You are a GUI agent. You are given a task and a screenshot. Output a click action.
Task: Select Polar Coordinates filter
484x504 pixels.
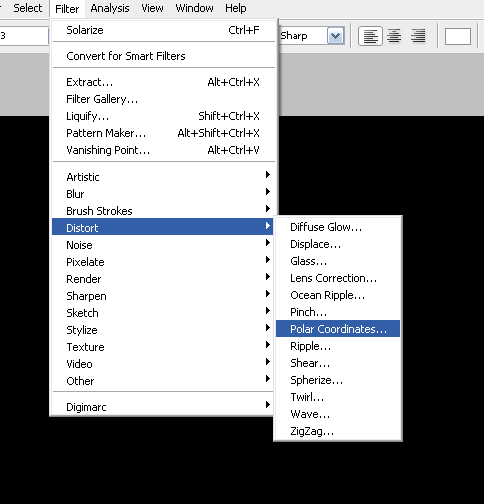pyautogui.click(x=338, y=329)
